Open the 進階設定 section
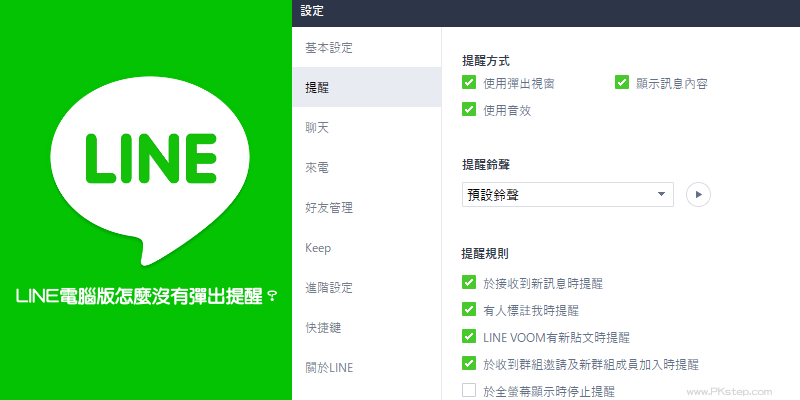800x400 pixels. (x=366, y=288)
